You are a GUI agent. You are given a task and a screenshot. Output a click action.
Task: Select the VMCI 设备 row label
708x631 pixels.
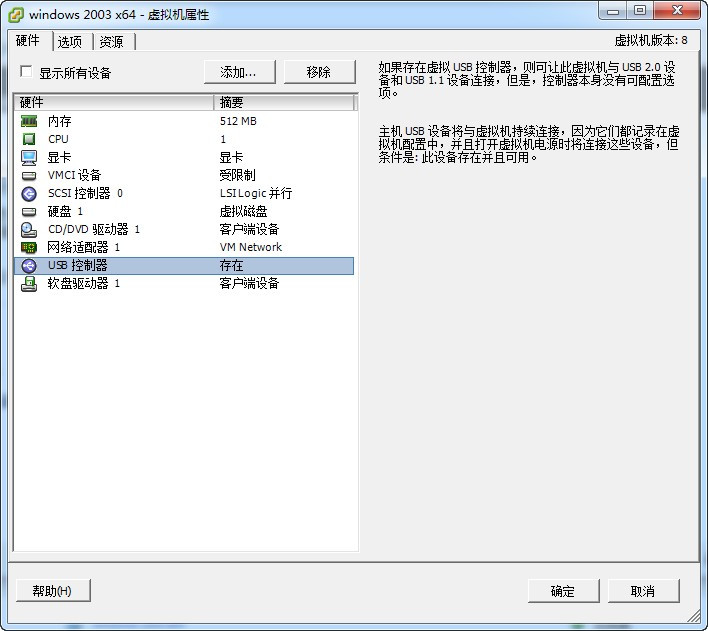pos(75,175)
